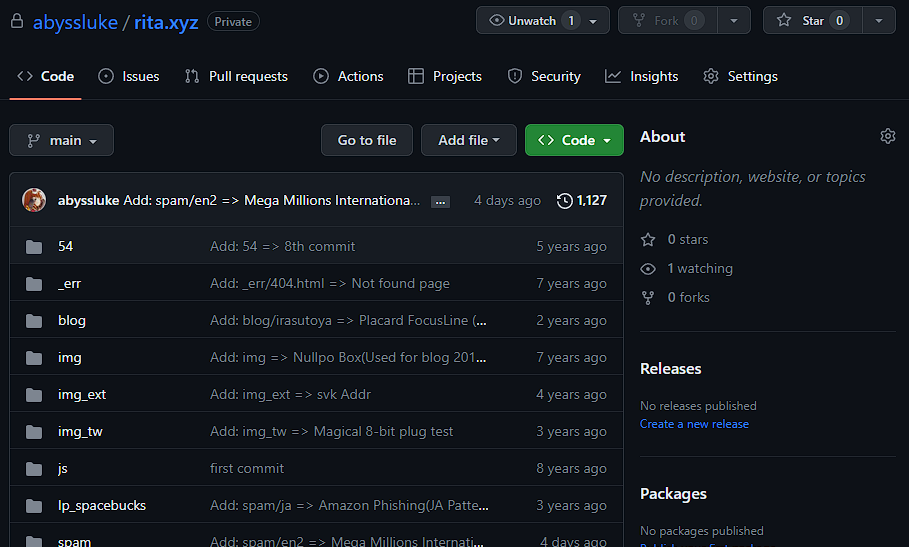Click the 0 stars link in About
The width and height of the screenshot is (909, 547).
coord(675,239)
